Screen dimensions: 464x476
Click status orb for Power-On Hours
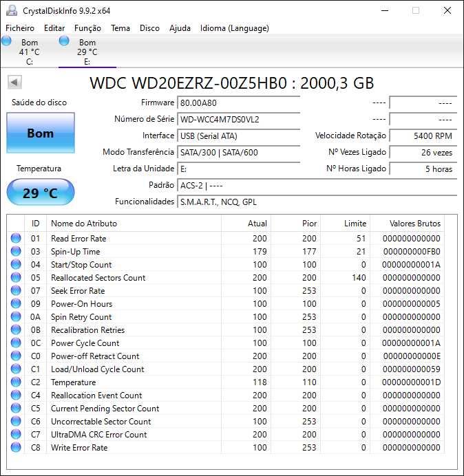16,303
